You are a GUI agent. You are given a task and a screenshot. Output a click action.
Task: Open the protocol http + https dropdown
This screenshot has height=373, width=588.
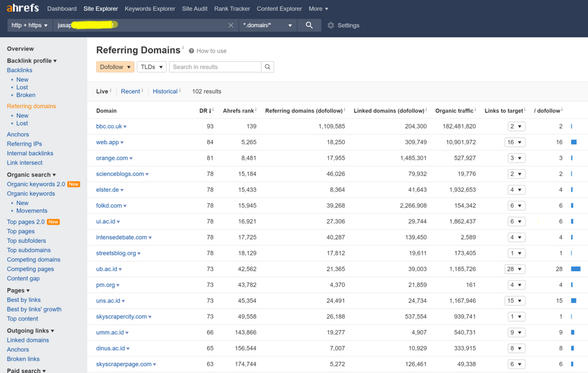[29, 25]
